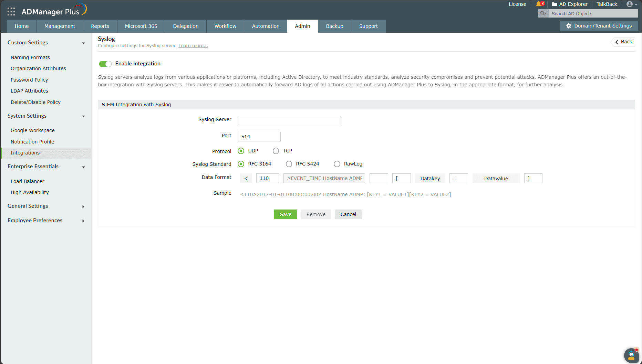
Task: Open the Home tab
Action: pos(22,26)
